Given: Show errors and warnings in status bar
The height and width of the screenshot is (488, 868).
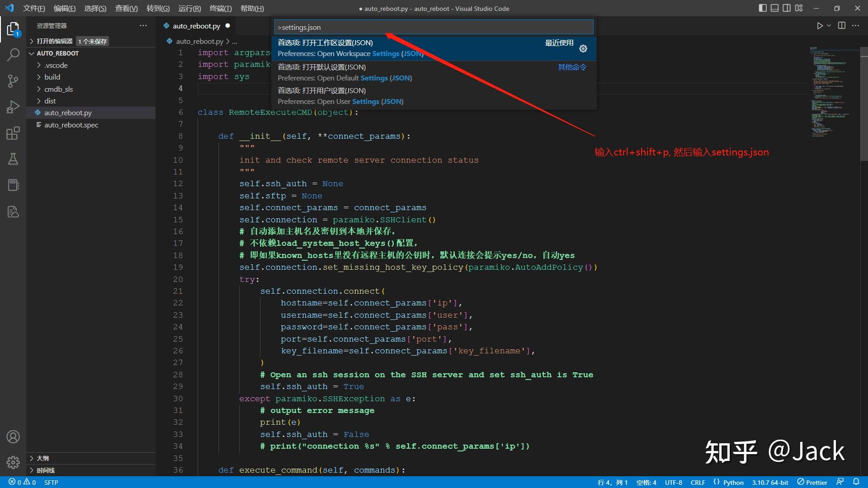Looking at the screenshot, I should point(22,482).
